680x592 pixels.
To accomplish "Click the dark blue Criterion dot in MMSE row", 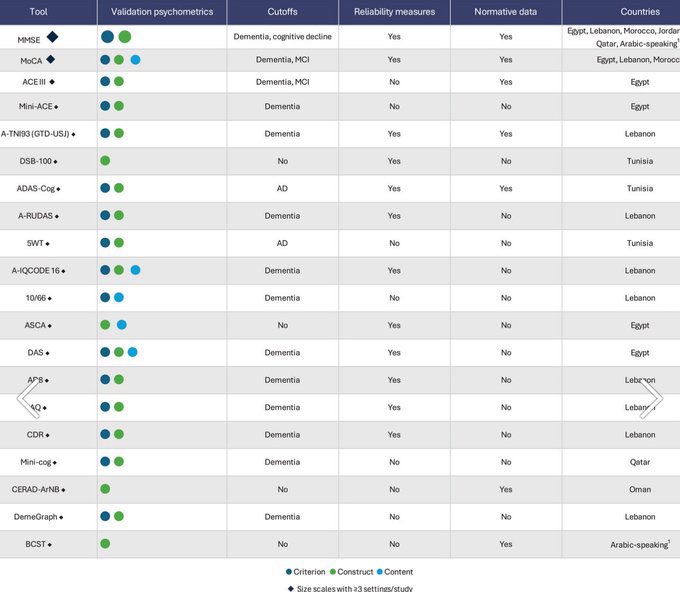I will [108, 37].
